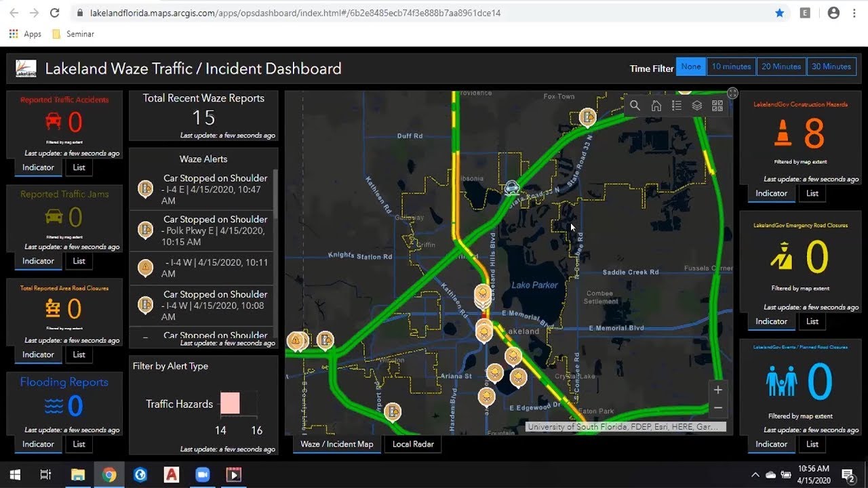Reload the dashboard page
Screen dimensions: 868x488
coord(55,13)
